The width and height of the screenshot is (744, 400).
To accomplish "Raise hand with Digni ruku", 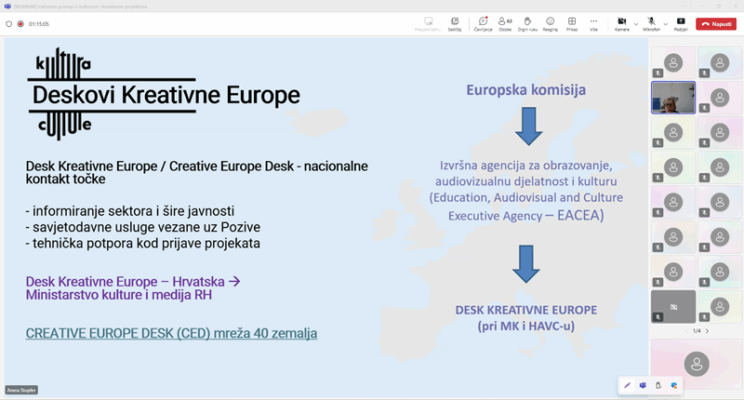I will 528,22.
